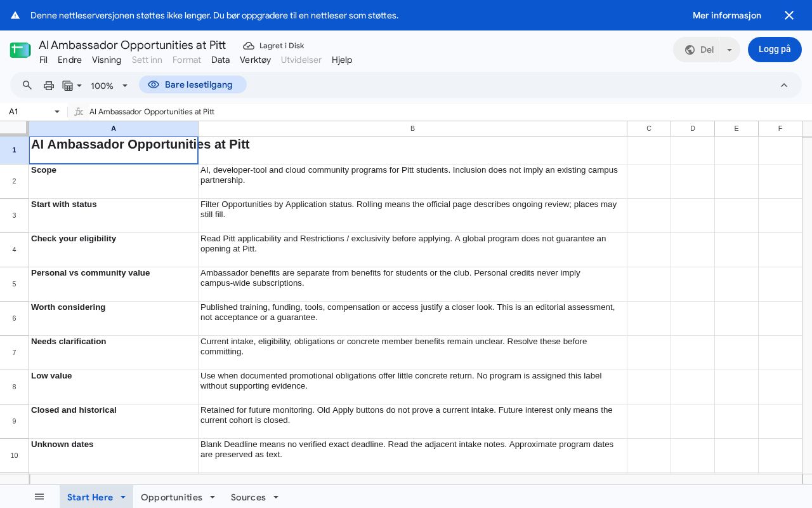Open the Sources tab menu arrow
812x508 pixels.
[x=276, y=497]
